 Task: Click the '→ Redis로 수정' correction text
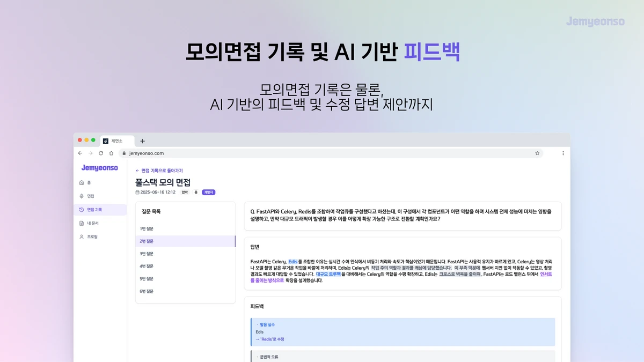point(270,339)
